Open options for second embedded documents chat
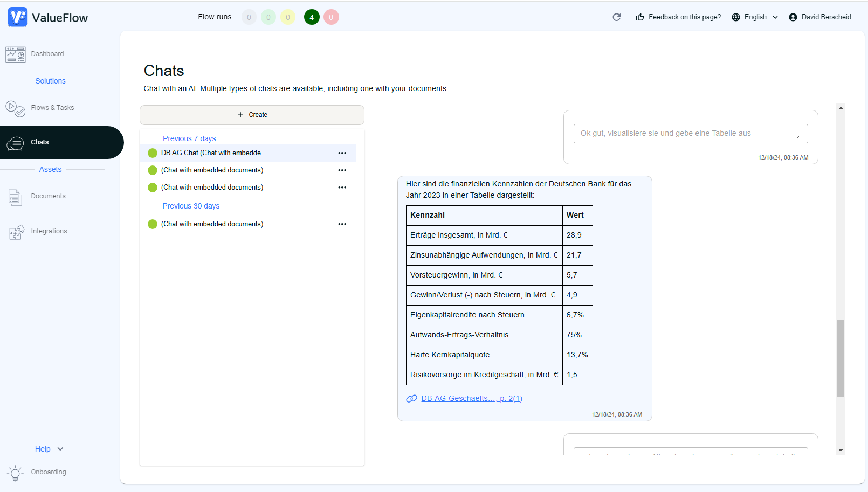The width and height of the screenshot is (868, 492). click(342, 170)
